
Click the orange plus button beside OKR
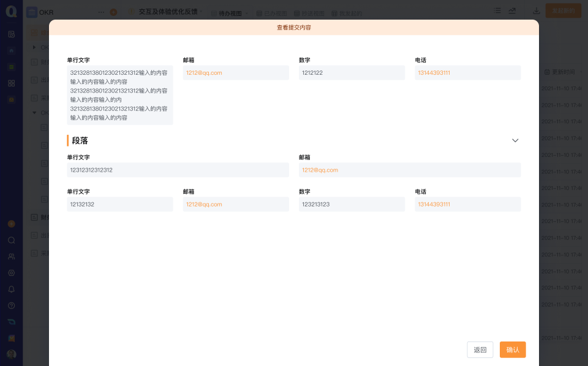point(113,12)
